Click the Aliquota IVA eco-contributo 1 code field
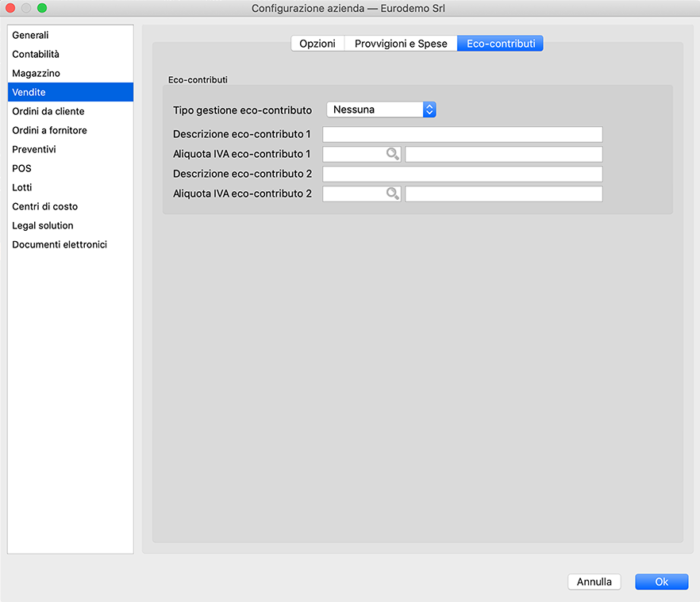This screenshot has height=602, width=700. click(x=353, y=155)
